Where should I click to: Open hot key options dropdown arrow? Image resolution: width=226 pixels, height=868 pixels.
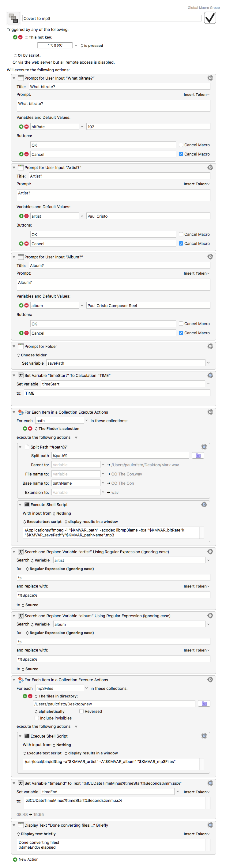(x=76, y=46)
